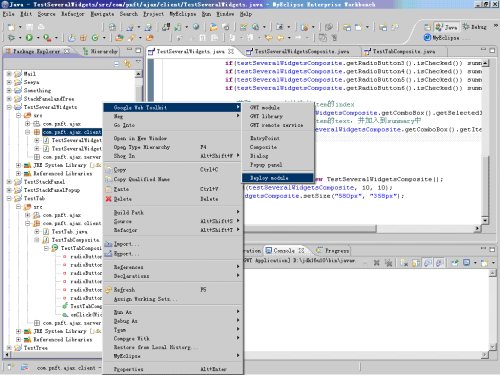Open the Open Perspective icon
This screenshot has width=500, height=375.
tap(427, 27)
